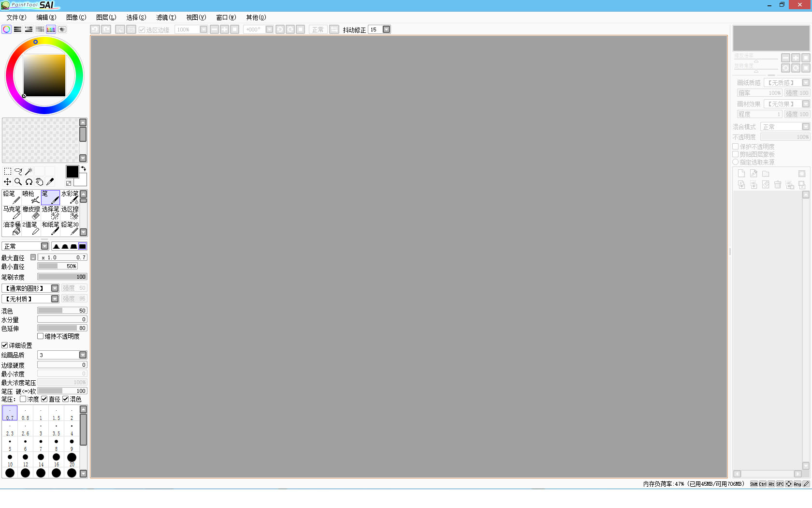The width and height of the screenshot is (812, 508).
Task: Uncheck the 详细设置 checkbox
Action: [5, 345]
